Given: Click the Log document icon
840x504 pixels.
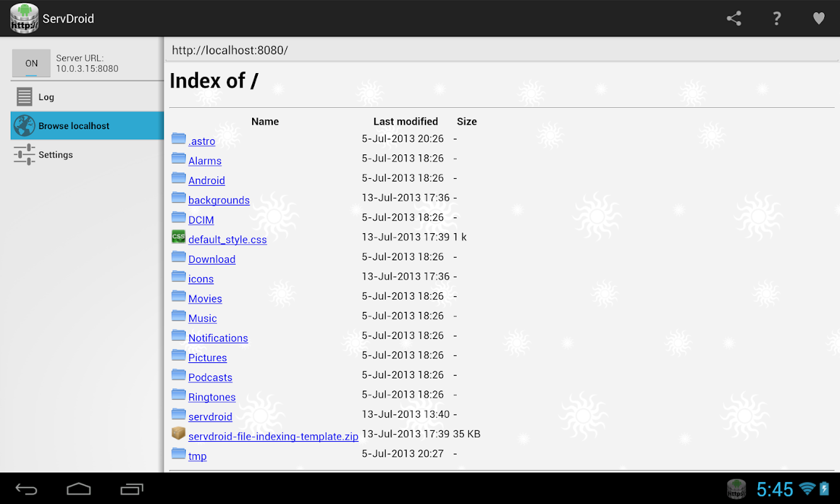Looking at the screenshot, I should [x=25, y=96].
